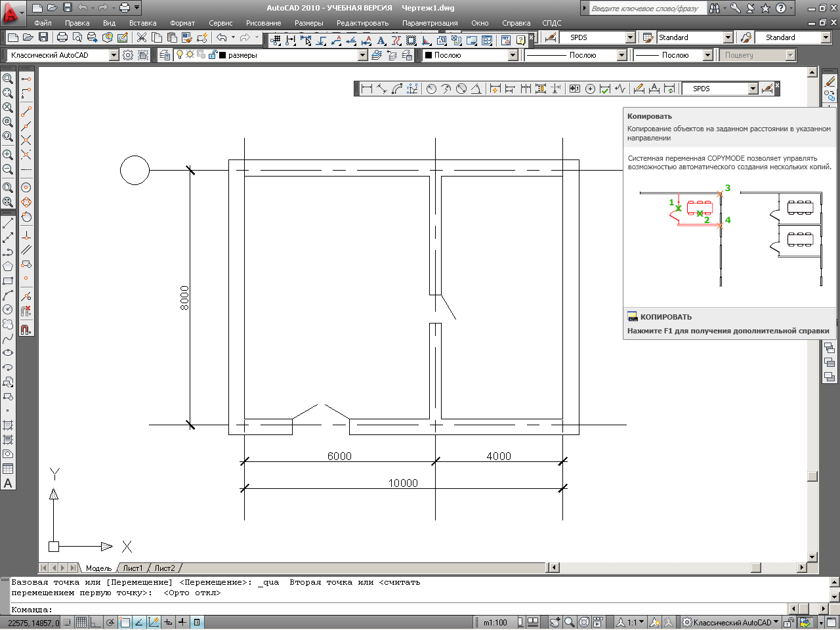Open the Layer Properties Manager icon
This screenshot has height=630, width=840.
click(x=165, y=55)
